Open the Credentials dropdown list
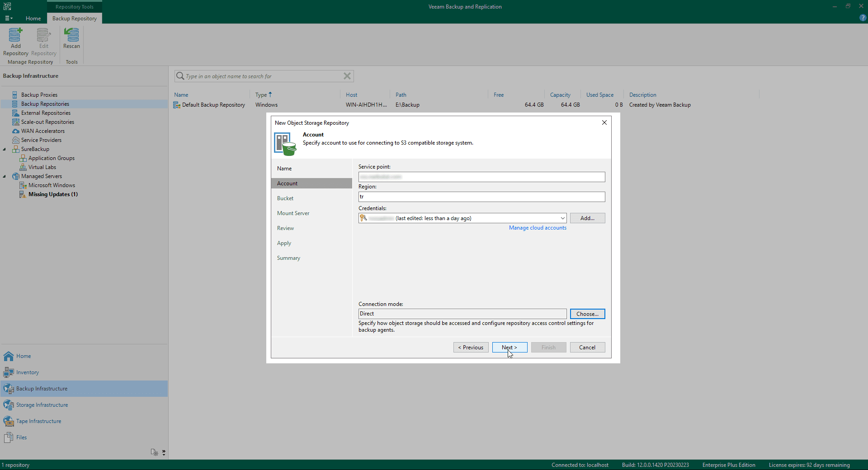The height and width of the screenshot is (470, 868). 562,218
